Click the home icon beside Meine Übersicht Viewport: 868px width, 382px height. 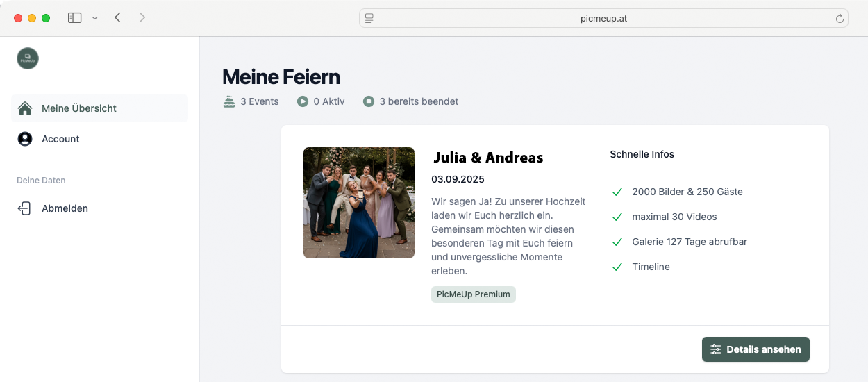click(25, 108)
